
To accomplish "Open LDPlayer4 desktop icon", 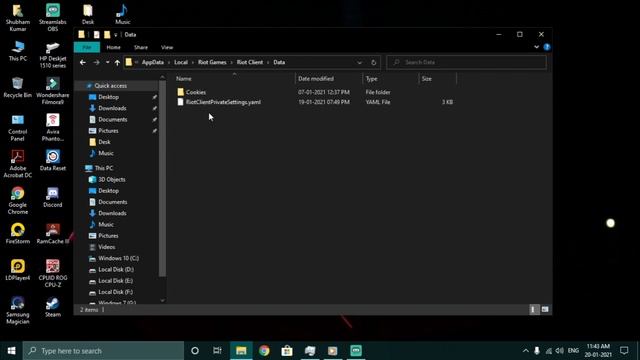I will point(18,270).
